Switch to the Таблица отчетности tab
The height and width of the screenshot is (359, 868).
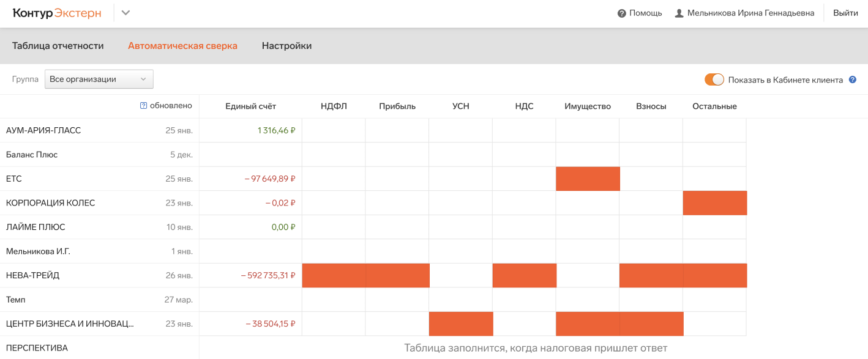click(x=58, y=46)
